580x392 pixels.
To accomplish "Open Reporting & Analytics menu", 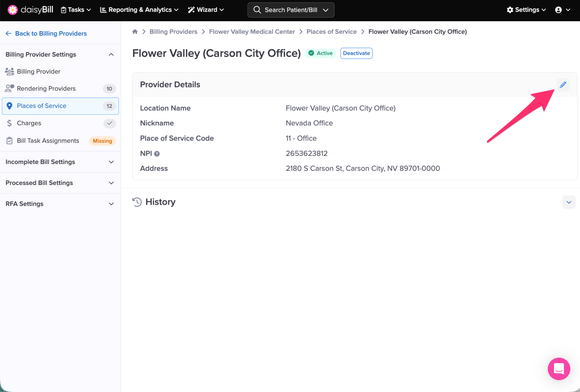I will (139, 10).
